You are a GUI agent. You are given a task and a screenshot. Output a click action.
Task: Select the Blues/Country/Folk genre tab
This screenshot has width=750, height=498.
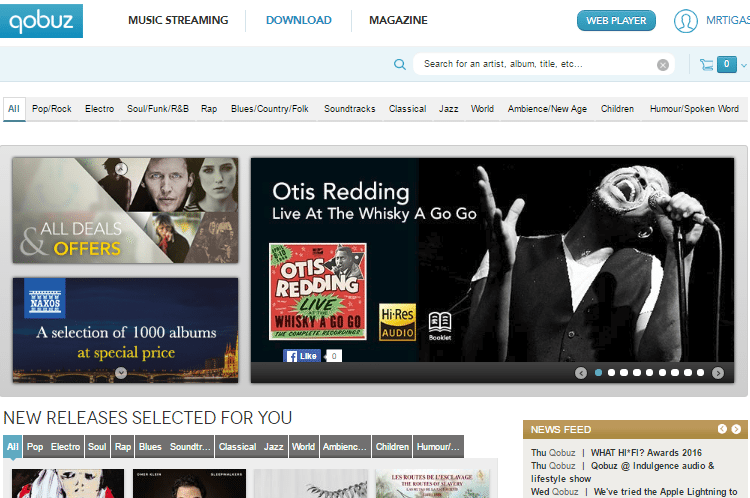[x=270, y=109]
